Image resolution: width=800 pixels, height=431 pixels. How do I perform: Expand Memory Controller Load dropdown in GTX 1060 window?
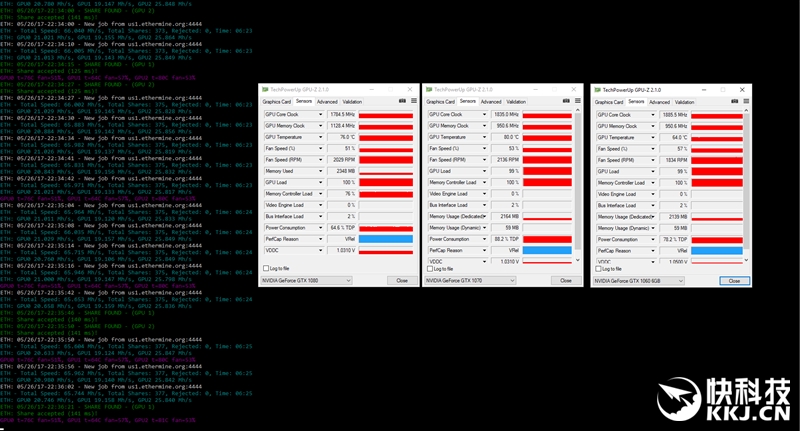(653, 183)
